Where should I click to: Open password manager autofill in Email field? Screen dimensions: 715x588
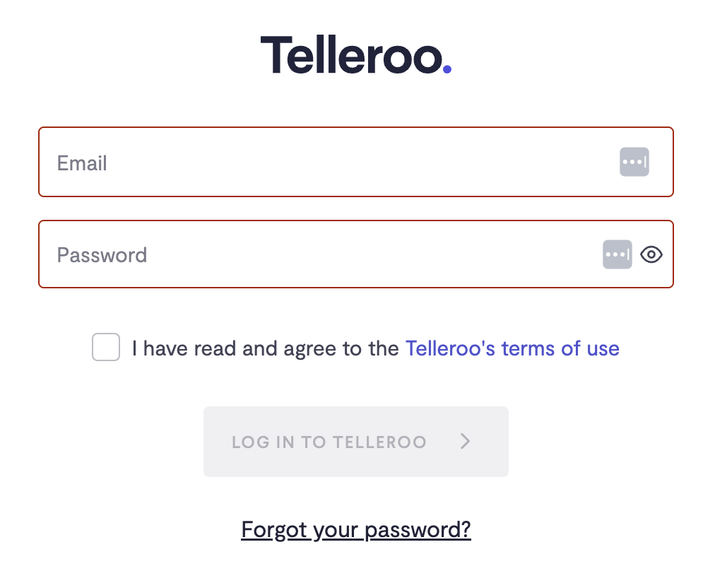pos(634,163)
